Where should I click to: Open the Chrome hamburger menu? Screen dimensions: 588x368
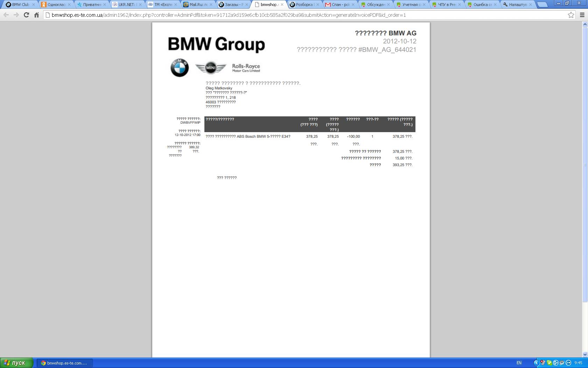click(x=582, y=15)
